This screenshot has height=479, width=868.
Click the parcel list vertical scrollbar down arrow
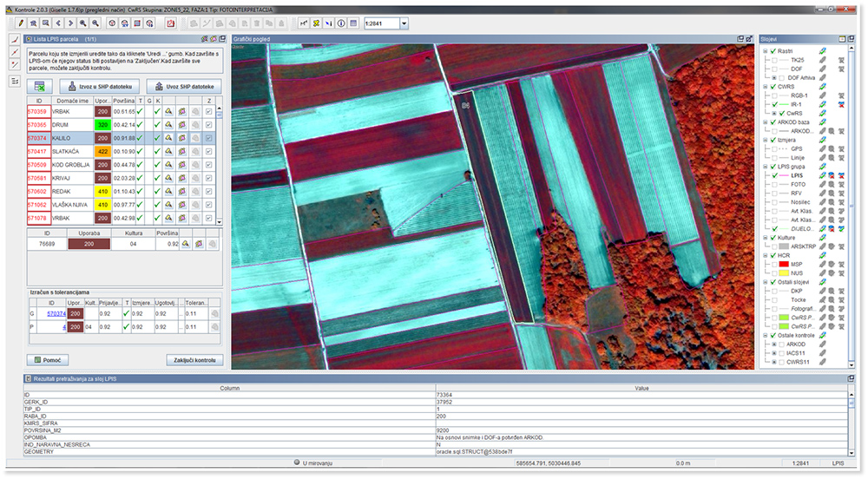coord(220,222)
